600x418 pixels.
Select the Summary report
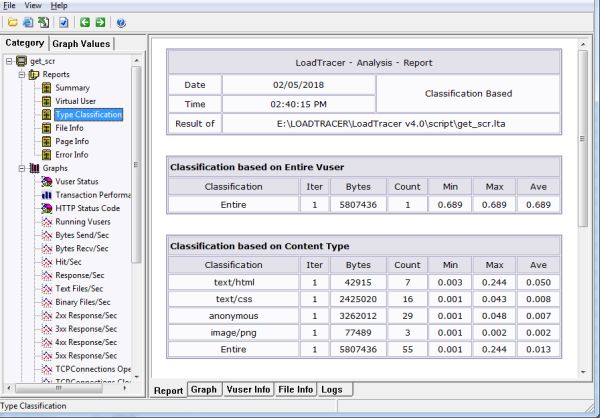[72, 88]
